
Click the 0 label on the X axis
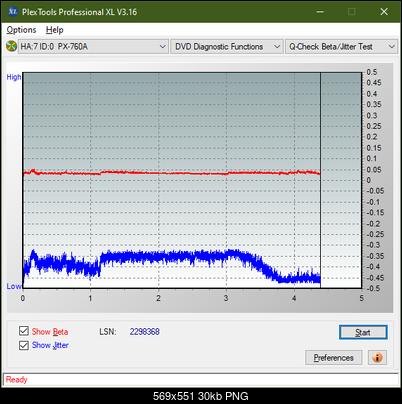point(23,298)
